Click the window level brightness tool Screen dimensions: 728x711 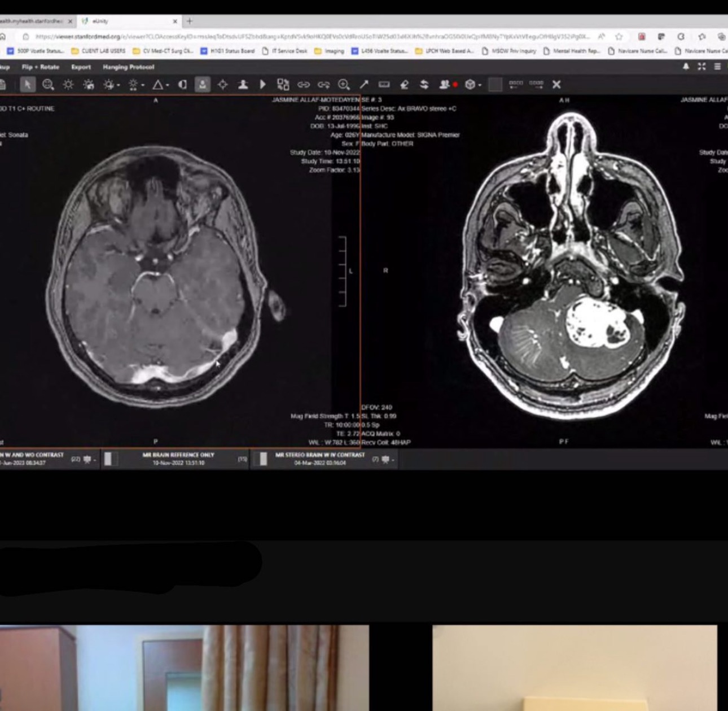(68, 85)
